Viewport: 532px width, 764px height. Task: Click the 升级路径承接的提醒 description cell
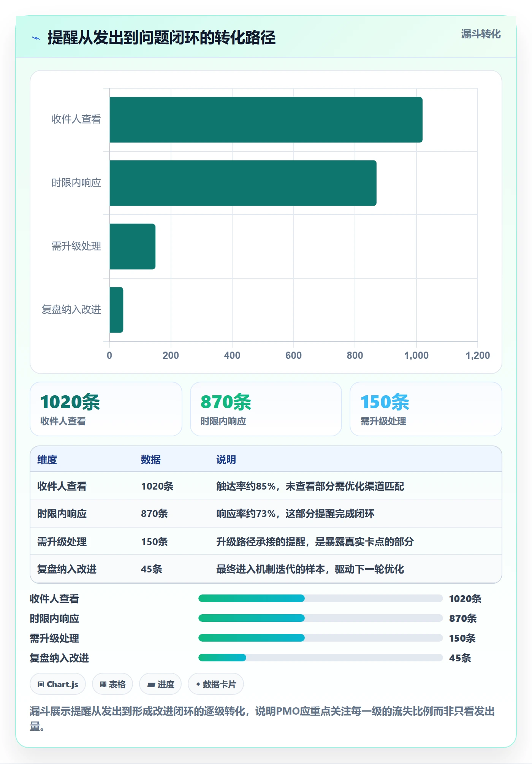point(315,542)
